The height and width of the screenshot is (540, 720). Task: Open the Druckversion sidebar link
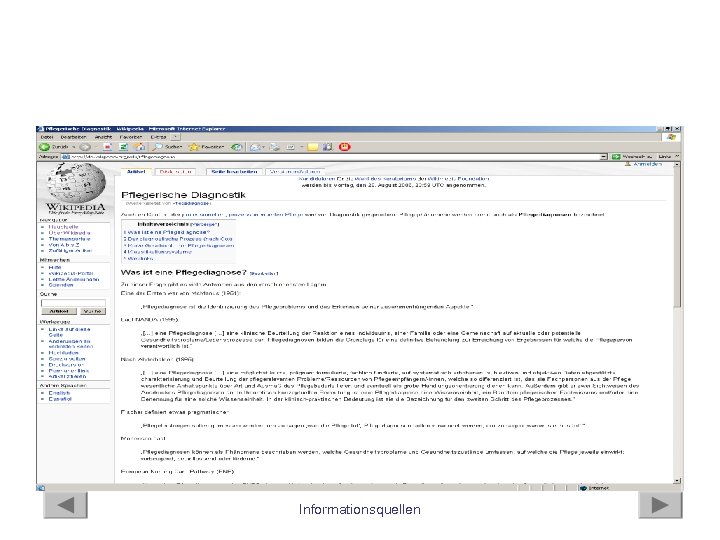[x=66, y=365]
